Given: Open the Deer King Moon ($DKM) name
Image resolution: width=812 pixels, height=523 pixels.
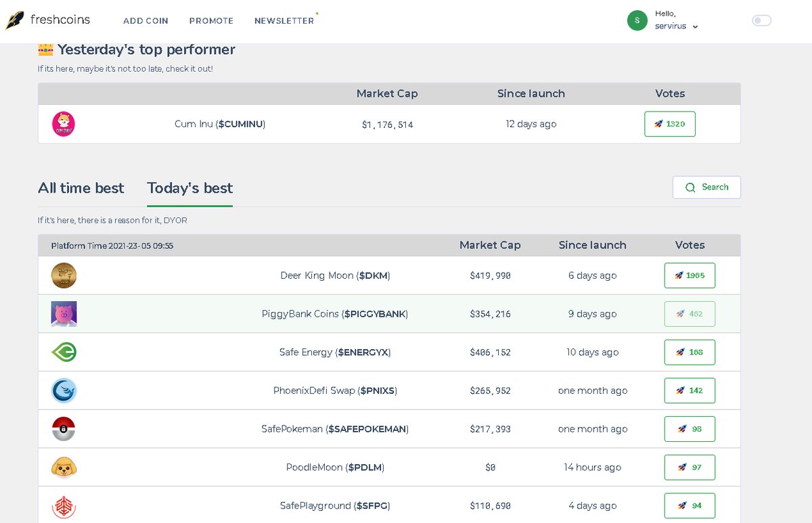Looking at the screenshot, I should click(x=336, y=275).
